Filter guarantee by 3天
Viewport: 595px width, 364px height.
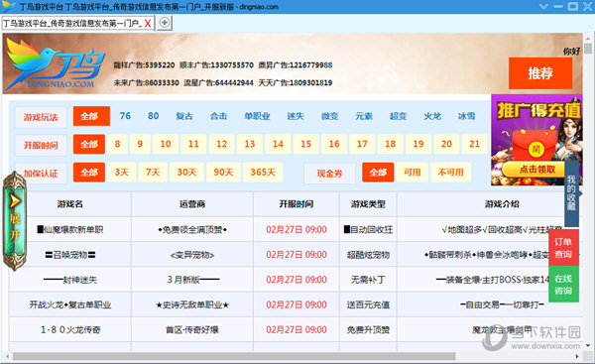click(122, 173)
